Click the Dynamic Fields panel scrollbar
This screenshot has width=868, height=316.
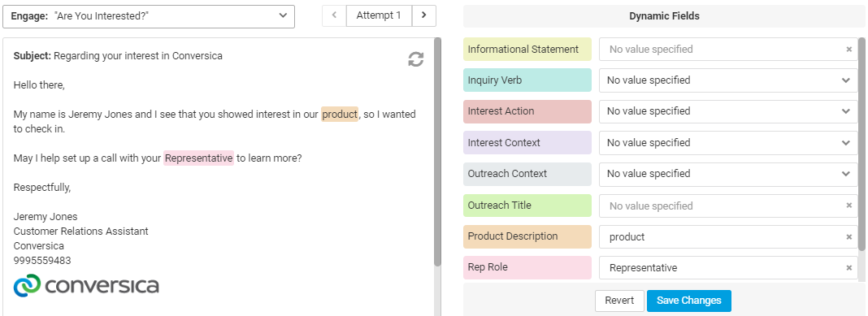pos(862,144)
